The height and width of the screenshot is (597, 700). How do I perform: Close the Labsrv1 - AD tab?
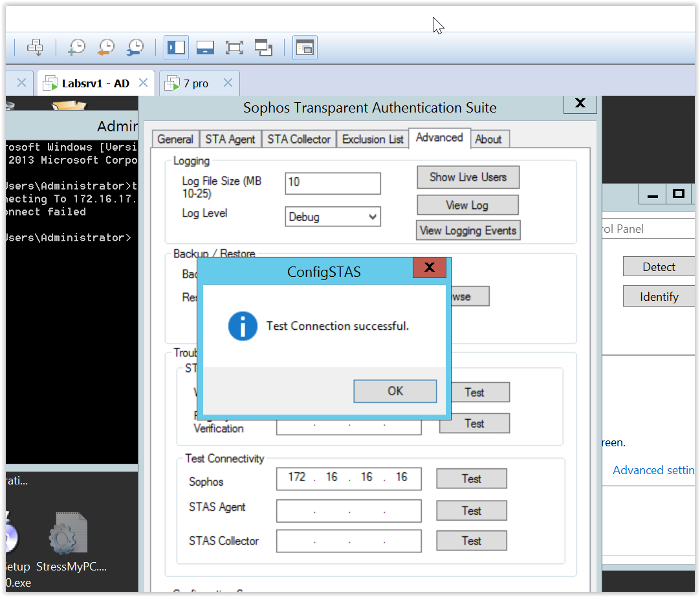click(x=144, y=83)
